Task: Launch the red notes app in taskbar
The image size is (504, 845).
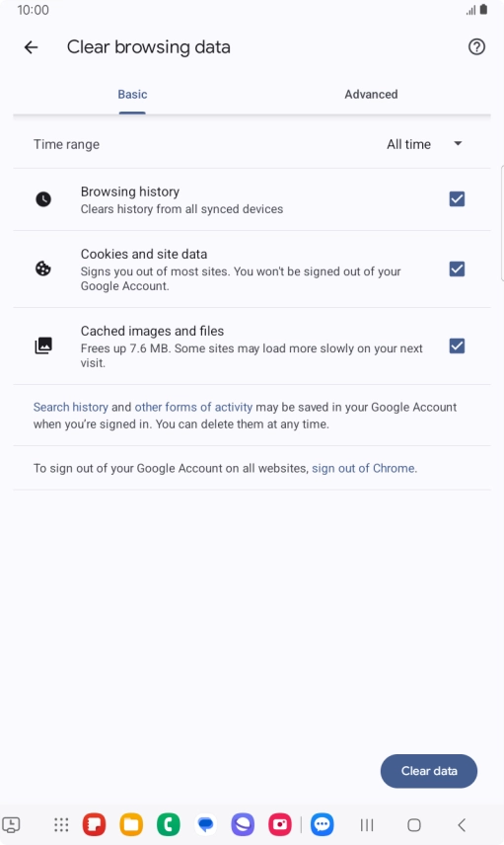Action: (x=94, y=824)
